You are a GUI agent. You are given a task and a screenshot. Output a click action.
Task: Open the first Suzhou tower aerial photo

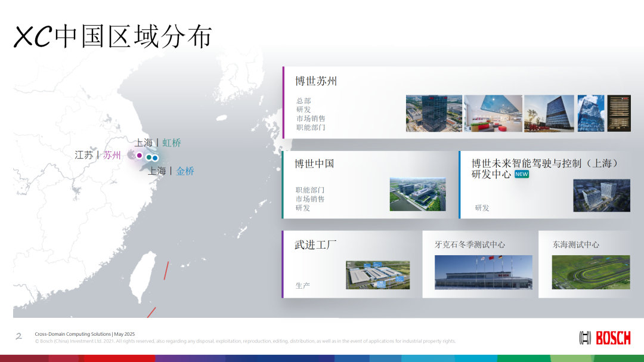coord(434,113)
